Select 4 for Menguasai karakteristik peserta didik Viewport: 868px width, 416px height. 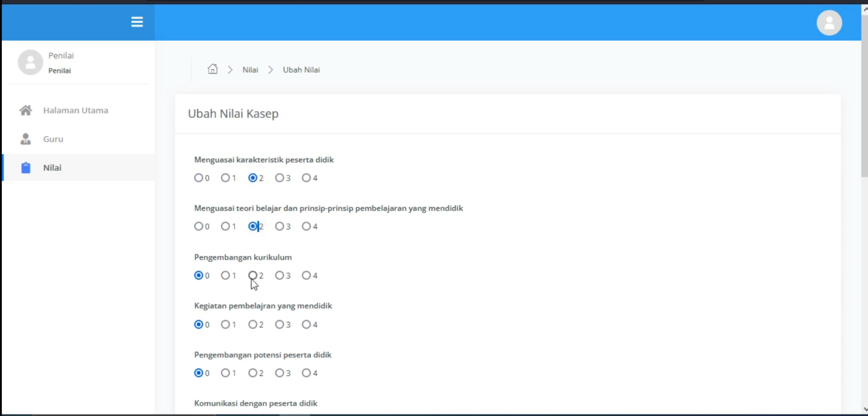coord(306,178)
